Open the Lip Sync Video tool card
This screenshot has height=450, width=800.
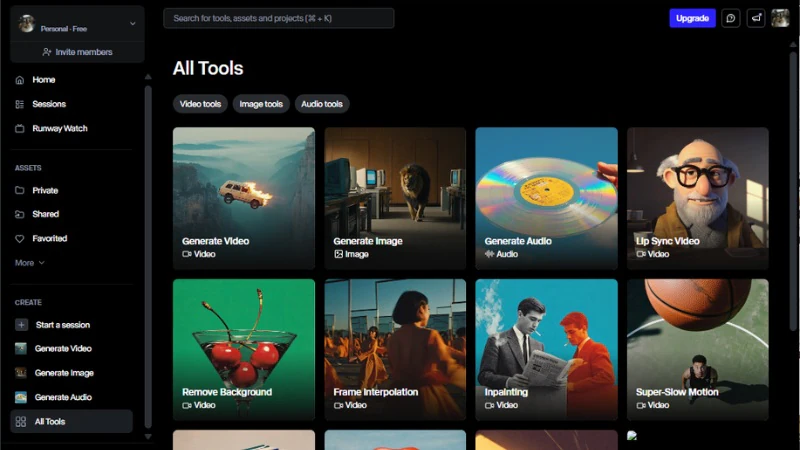click(697, 197)
